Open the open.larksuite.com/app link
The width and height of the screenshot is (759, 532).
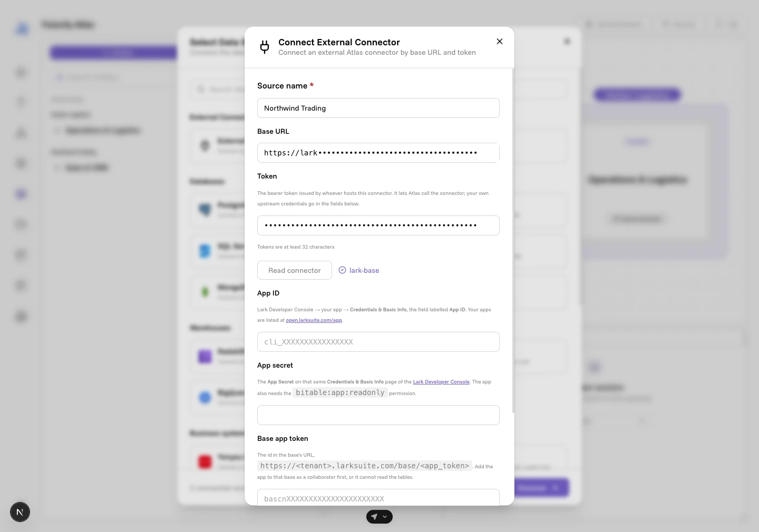[x=314, y=320]
